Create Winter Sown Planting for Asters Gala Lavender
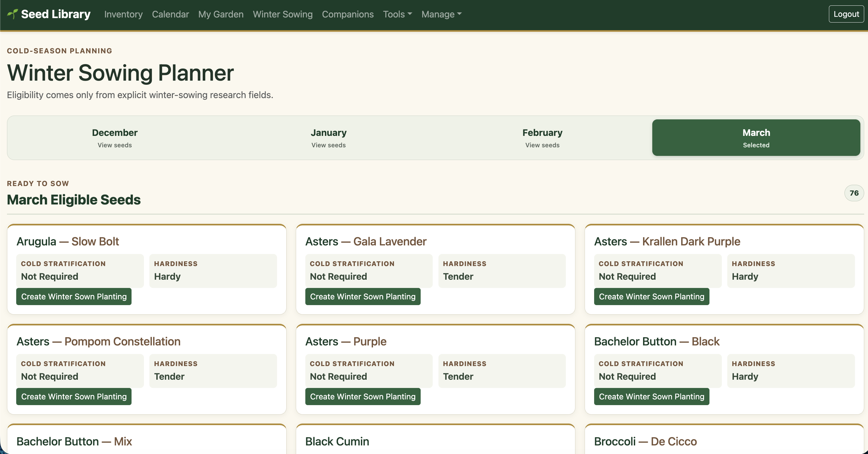This screenshot has height=454, width=868. tap(363, 297)
